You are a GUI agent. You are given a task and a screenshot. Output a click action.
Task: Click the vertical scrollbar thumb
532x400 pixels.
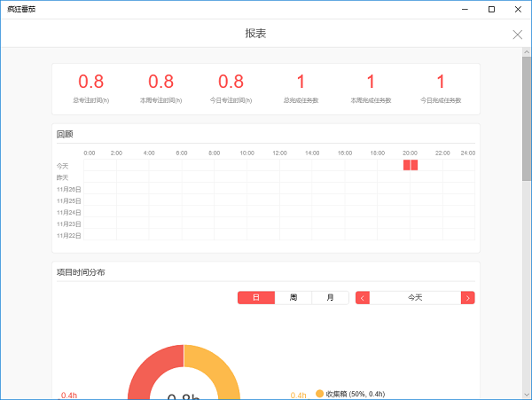pos(526,115)
